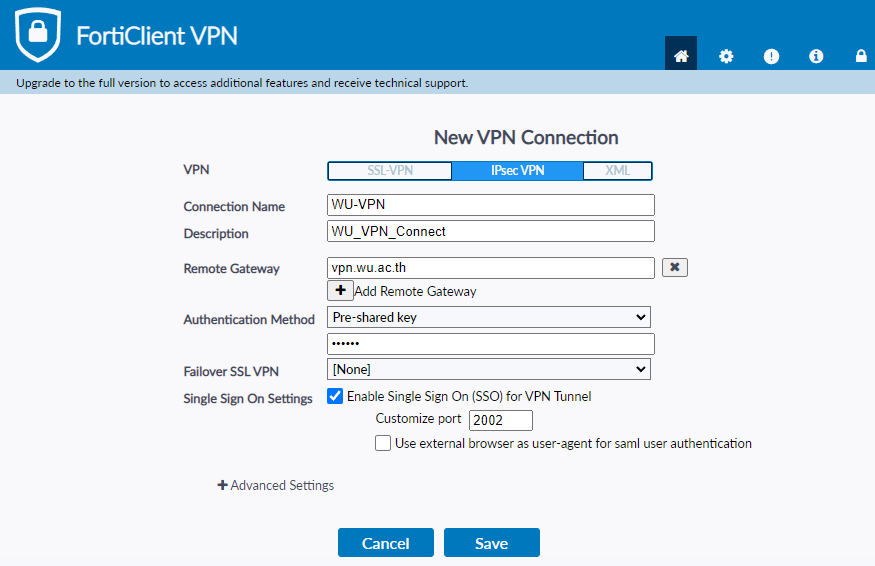Viewport: 875px width, 566px height.
Task: Open the About info icon
Action: click(816, 56)
